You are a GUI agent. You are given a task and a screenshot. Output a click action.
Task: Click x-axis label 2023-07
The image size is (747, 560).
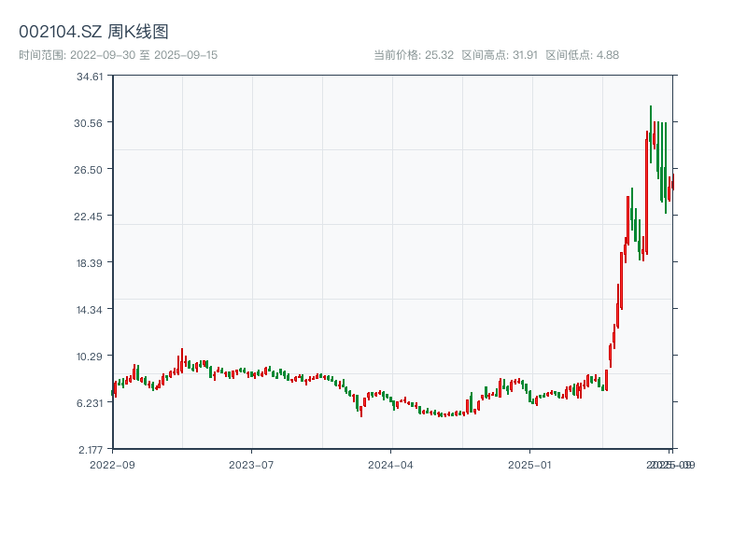251,465
